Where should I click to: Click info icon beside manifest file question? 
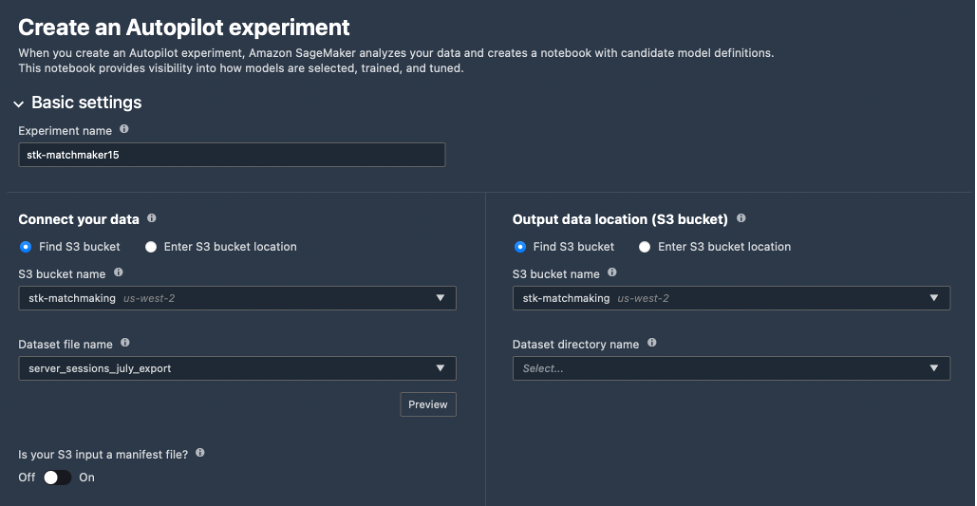point(200,453)
